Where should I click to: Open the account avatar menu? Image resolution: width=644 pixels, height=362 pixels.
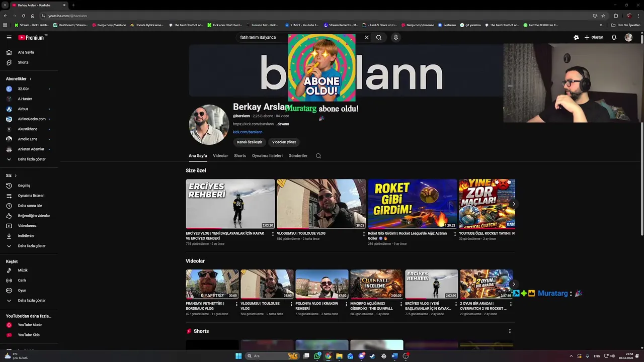(628, 37)
